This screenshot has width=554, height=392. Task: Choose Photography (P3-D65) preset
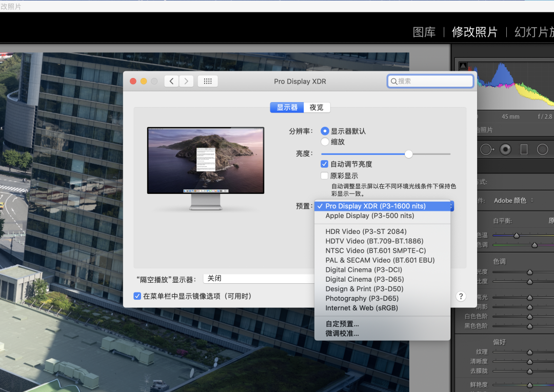point(382,298)
